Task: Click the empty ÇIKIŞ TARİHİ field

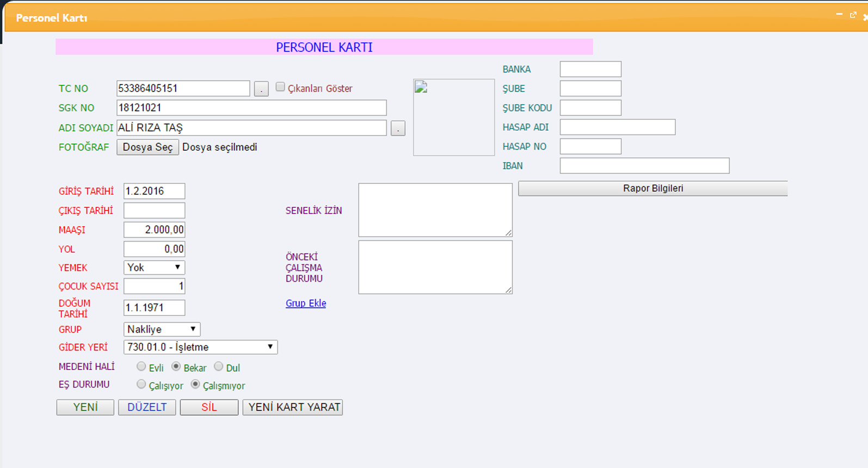Action: point(155,211)
